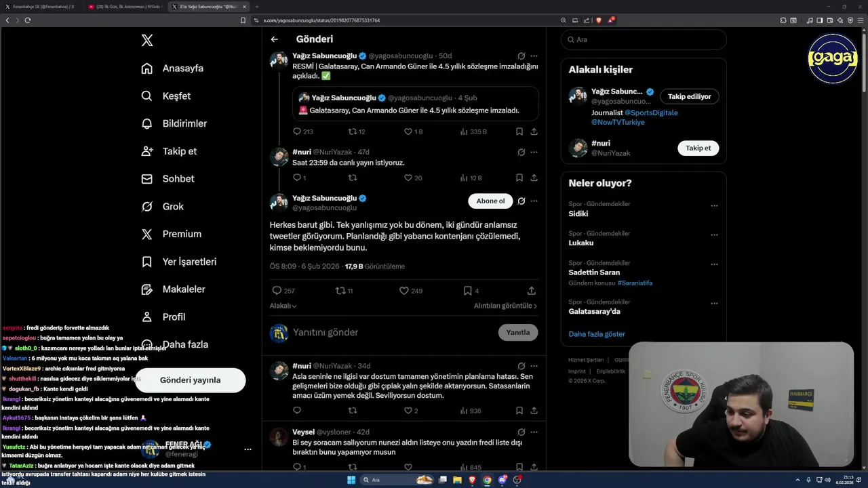Click the Yanıtla button
868x488 pixels.
point(518,333)
